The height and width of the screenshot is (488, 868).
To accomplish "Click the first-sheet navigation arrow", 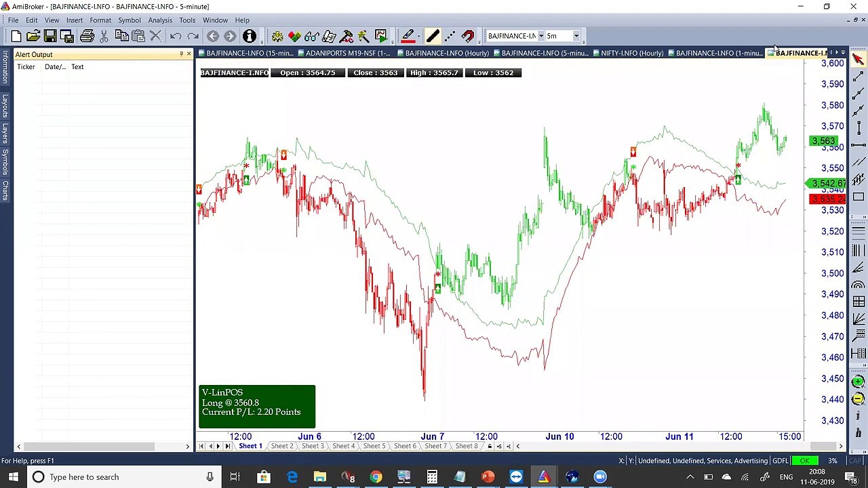I will click(x=201, y=446).
